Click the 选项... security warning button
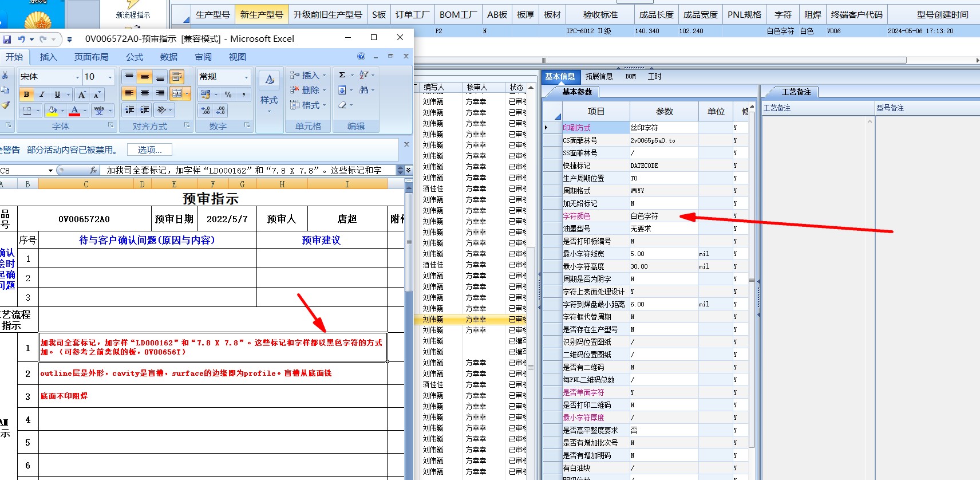Screen dimensions: 980x480 tap(150, 149)
